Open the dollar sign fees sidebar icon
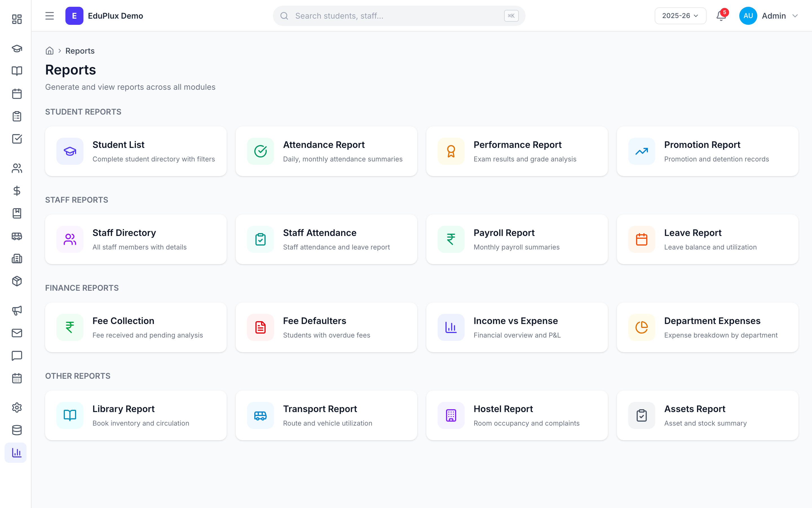 point(17,191)
